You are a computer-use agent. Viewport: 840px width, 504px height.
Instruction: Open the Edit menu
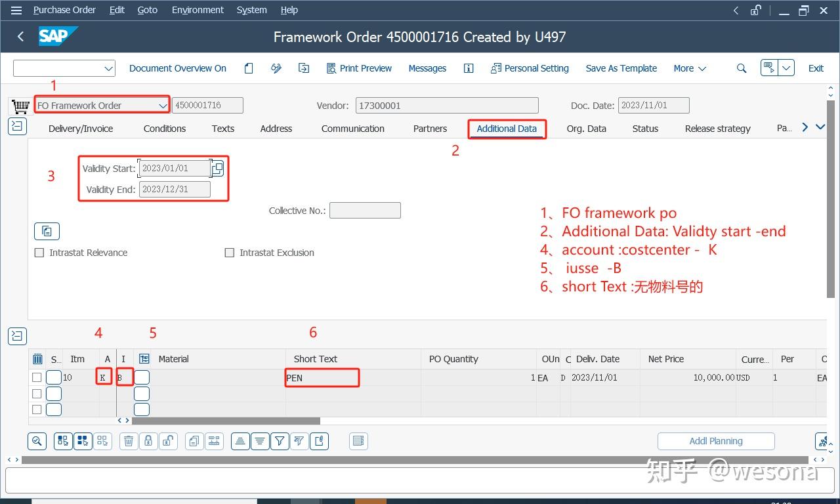click(x=117, y=10)
